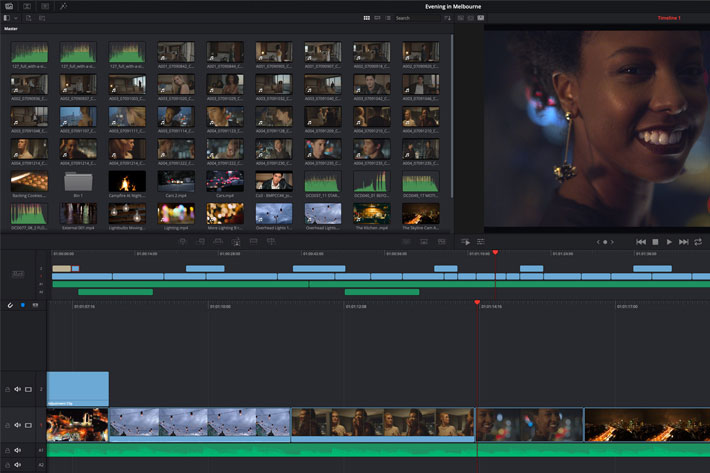Click the red playhead on lower timeline ruler
Screen dimensions: 710x473
tap(477, 302)
